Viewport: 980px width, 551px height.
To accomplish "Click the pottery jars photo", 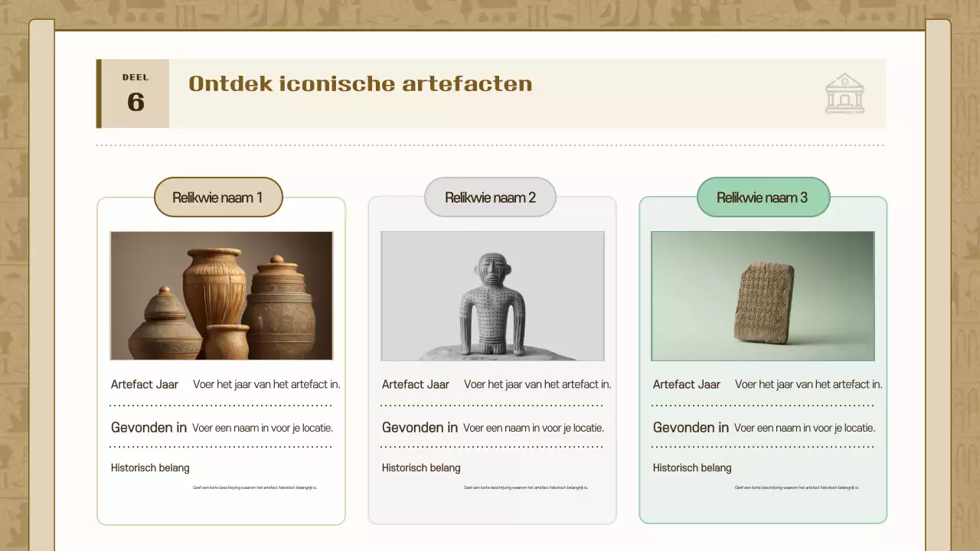I will tap(221, 295).
